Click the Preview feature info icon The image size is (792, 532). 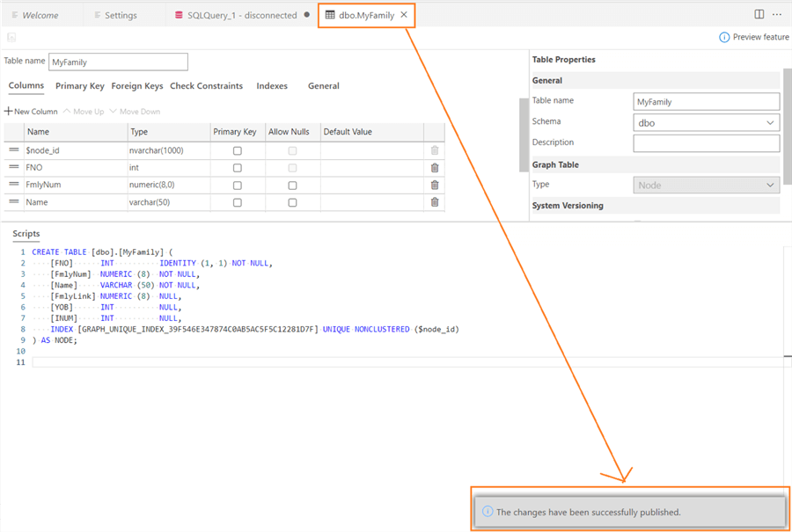[x=724, y=37]
